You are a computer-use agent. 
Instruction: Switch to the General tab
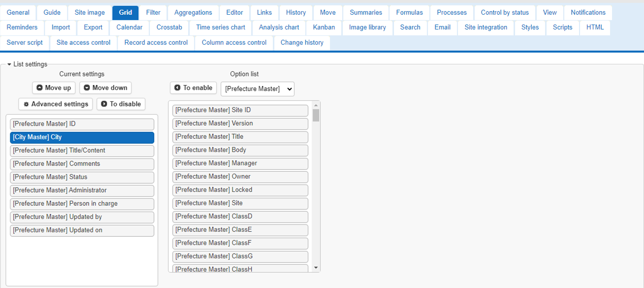tap(18, 12)
